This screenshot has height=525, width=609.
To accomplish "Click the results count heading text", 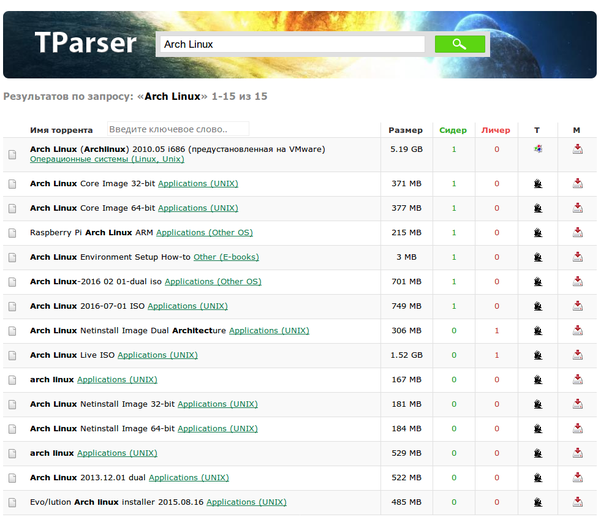I will click(x=135, y=96).
